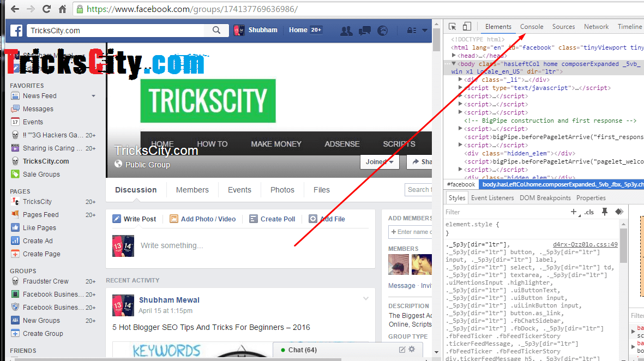Image resolution: width=644 pixels, height=361 pixels.
Task: Open the Event Listeners pane tab
Action: 492,198
